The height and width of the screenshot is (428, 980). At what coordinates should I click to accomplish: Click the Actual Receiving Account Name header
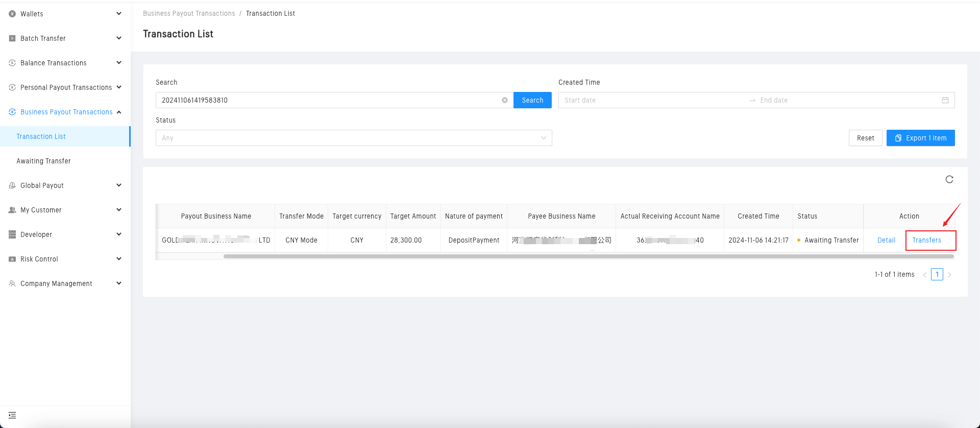click(670, 216)
